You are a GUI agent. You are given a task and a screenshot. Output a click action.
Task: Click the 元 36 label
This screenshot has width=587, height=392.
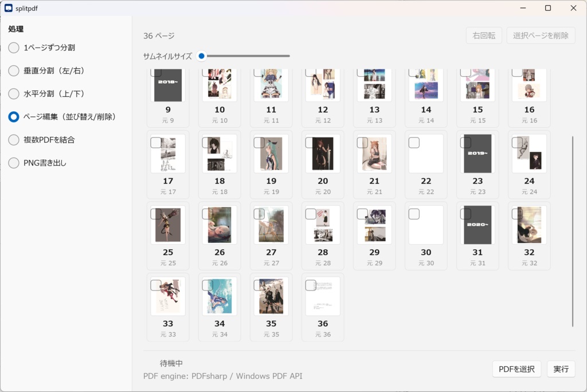pos(323,334)
